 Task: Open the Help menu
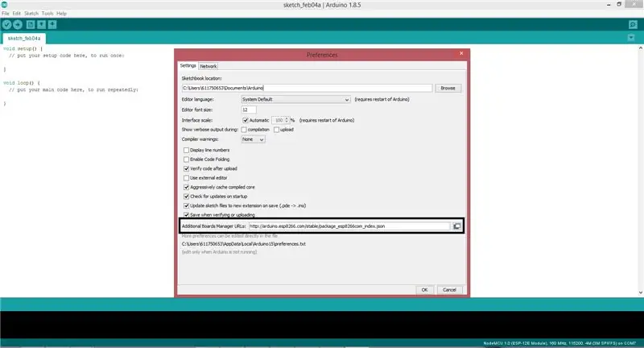click(x=62, y=14)
